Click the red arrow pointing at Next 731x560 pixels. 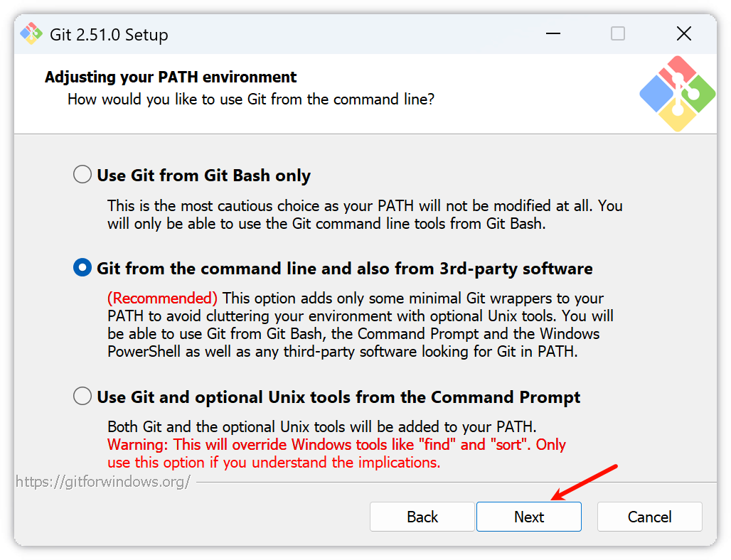(x=585, y=482)
